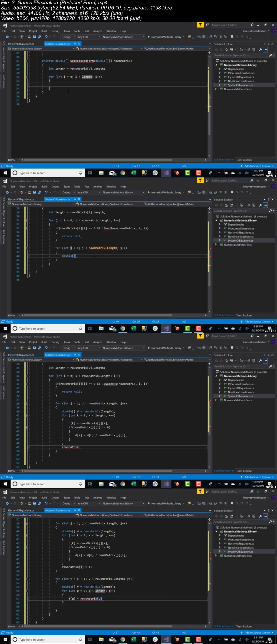The height and width of the screenshot is (644, 277).
Task: Click the Undo icon in the 12:27 PM frame
Action: pyautogui.click(x=46, y=37)
